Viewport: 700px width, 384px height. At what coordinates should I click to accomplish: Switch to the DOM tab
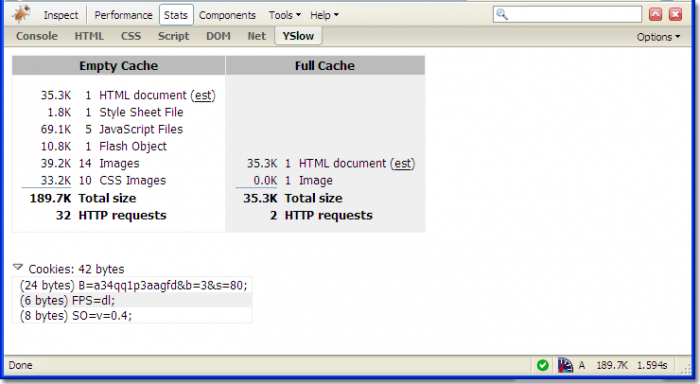click(218, 36)
